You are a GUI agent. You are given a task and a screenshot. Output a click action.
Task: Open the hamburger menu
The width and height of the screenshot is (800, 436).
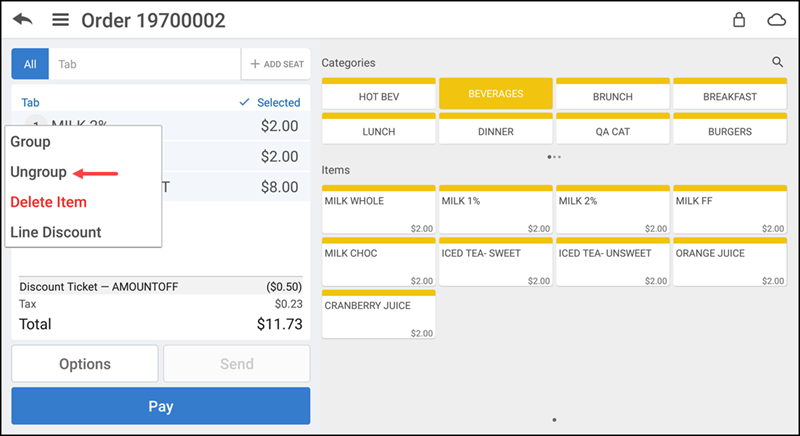tap(60, 20)
